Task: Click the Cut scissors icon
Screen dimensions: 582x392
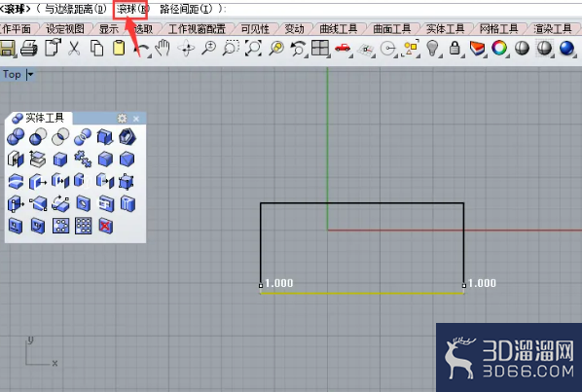Action: point(74,49)
